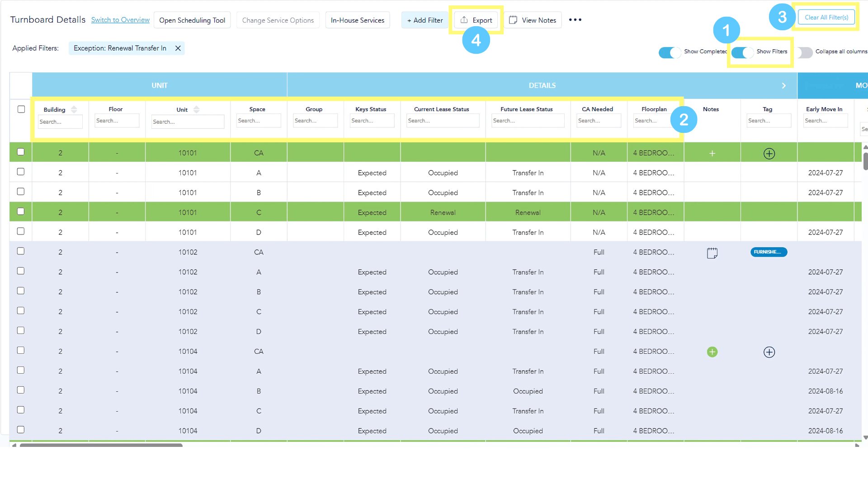Click the Export button
The image size is (868, 488).
(476, 20)
